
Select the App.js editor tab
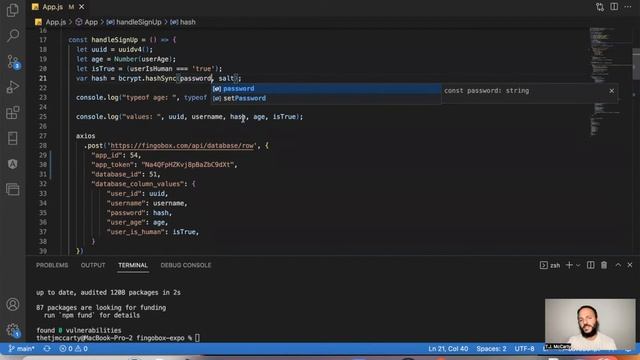(x=58, y=7)
